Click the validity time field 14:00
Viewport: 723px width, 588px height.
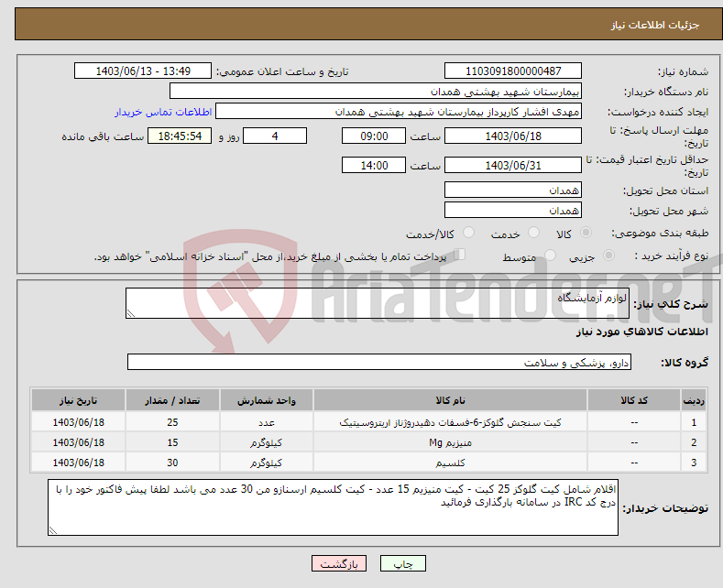[x=374, y=165]
